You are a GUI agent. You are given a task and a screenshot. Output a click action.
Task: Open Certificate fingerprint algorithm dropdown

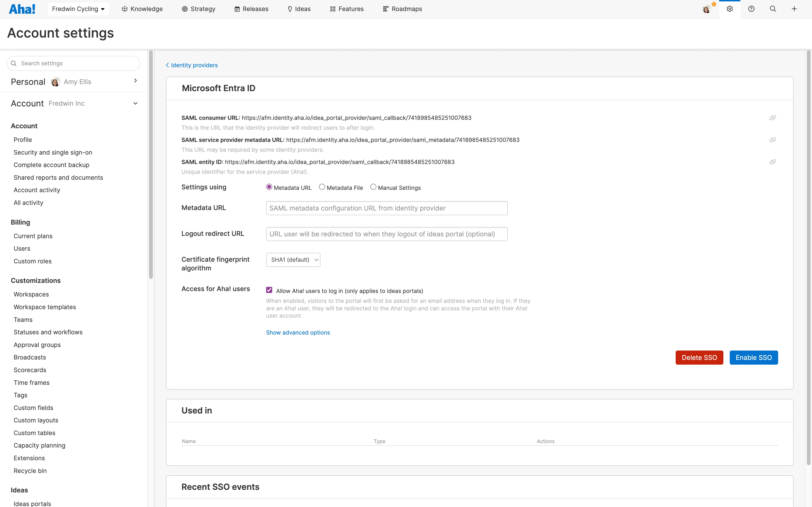point(293,260)
